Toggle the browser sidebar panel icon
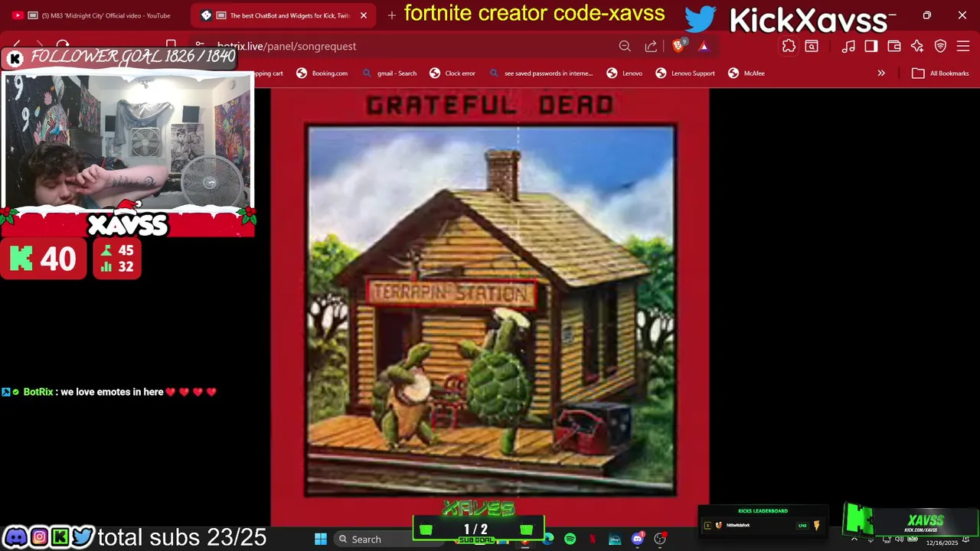The width and height of the screenshot is (980, 551). click(871, 46)
